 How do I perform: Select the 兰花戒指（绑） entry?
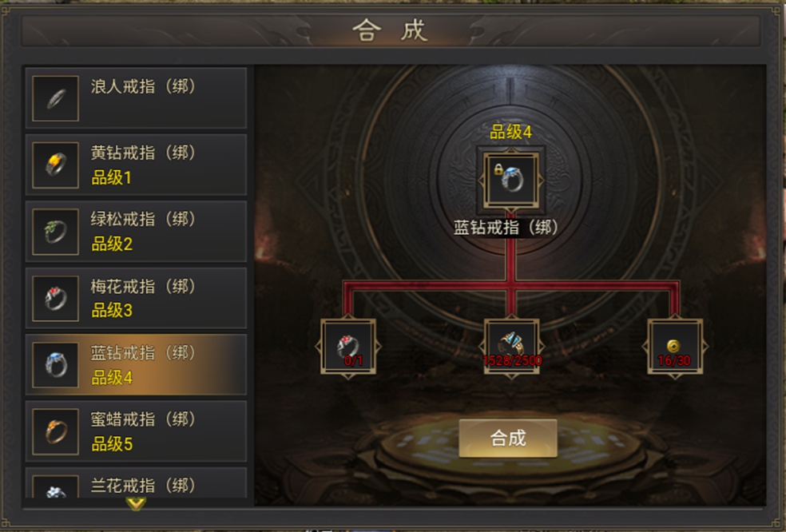[x=136, y=482]
